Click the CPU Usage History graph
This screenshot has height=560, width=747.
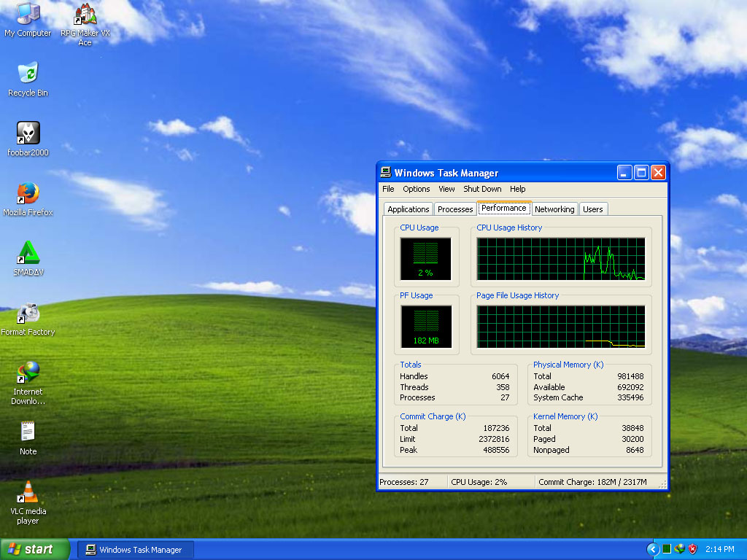coord(561,259)
